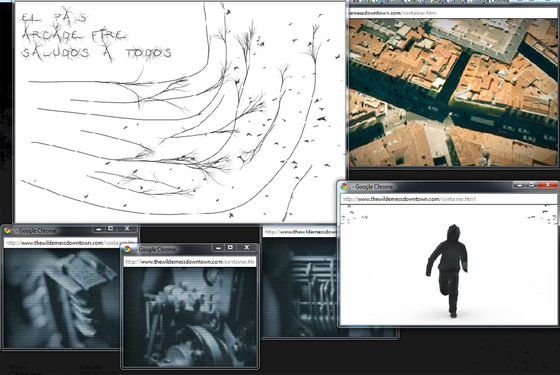Click Chrome logo in the running figure window
The image size is (560, 375).
pyautogui.click(x=344, y=186)
